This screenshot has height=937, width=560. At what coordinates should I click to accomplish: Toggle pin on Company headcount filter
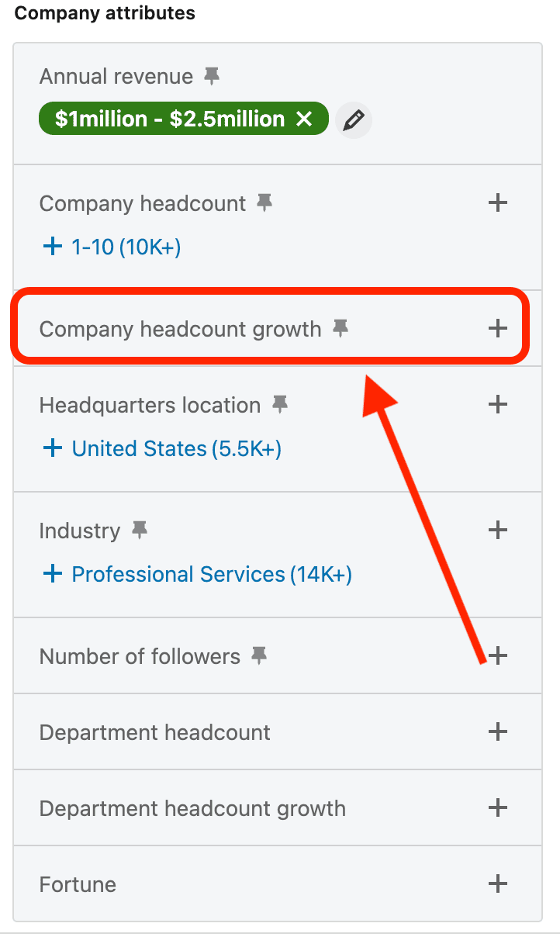264,203
